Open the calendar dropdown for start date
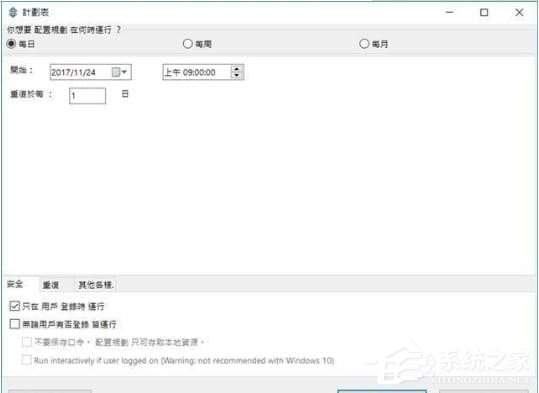This screenshot has height=393, width=539. [x=120, y=72]
